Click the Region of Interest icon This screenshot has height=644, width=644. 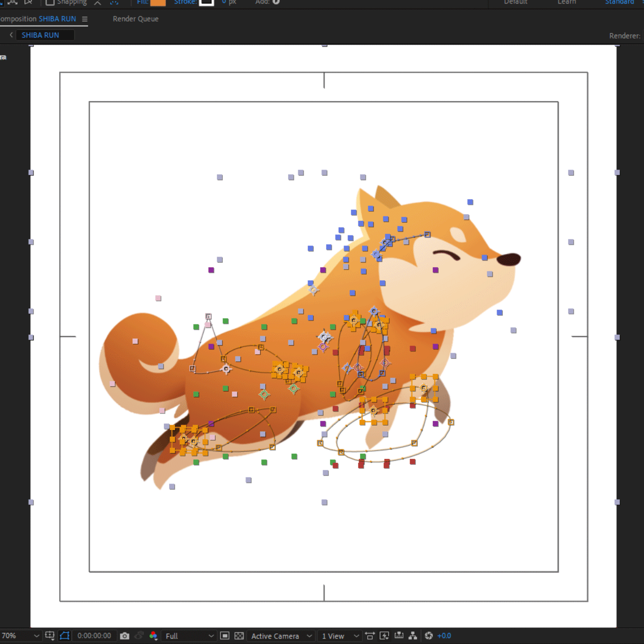[225, 636]
